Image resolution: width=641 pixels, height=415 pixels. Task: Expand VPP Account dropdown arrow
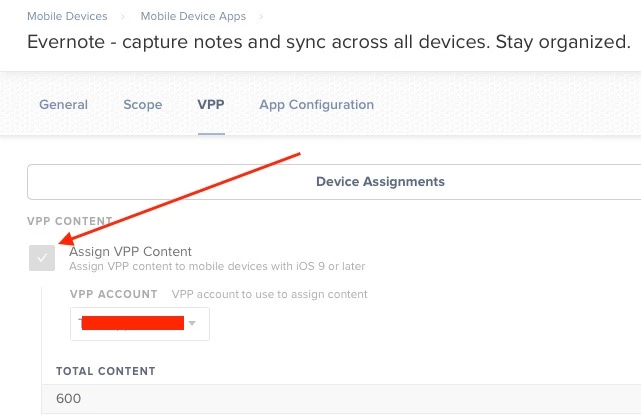click(192, 323)
